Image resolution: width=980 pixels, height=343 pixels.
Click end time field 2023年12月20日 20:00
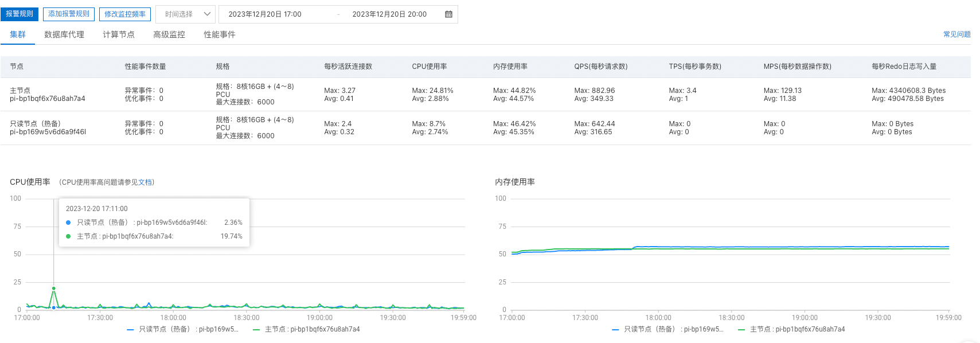pos(389,14)
